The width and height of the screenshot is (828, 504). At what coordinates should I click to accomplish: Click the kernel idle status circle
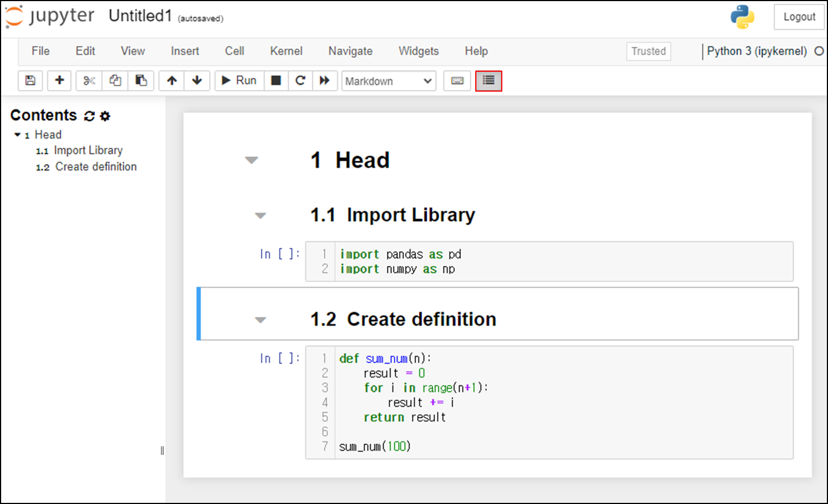pos(819,51)
